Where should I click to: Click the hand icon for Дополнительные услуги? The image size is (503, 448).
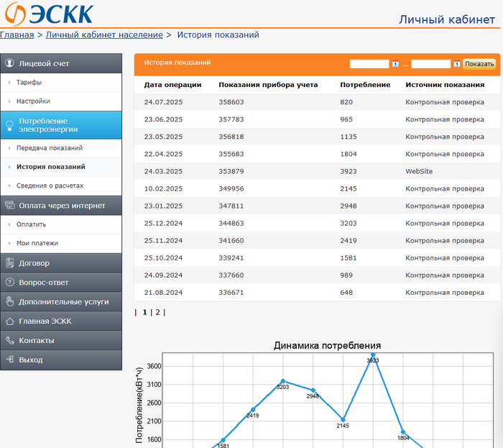[10, 302]
